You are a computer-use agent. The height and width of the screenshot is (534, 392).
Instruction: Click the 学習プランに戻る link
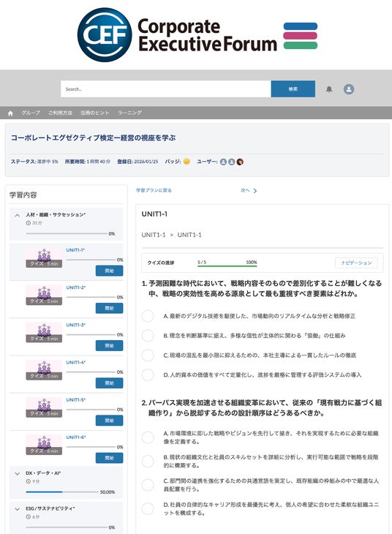click(154, 190)
